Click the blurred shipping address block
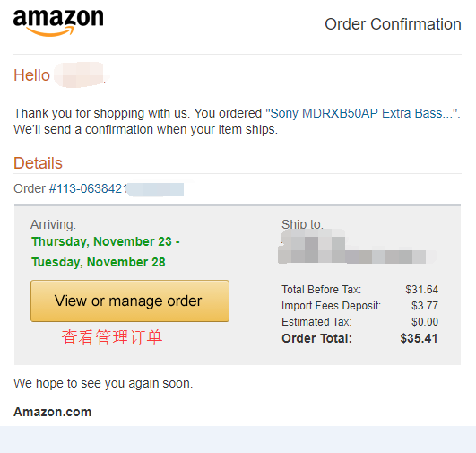The height and width of the screenshot is (453, 476). (356, 247)
